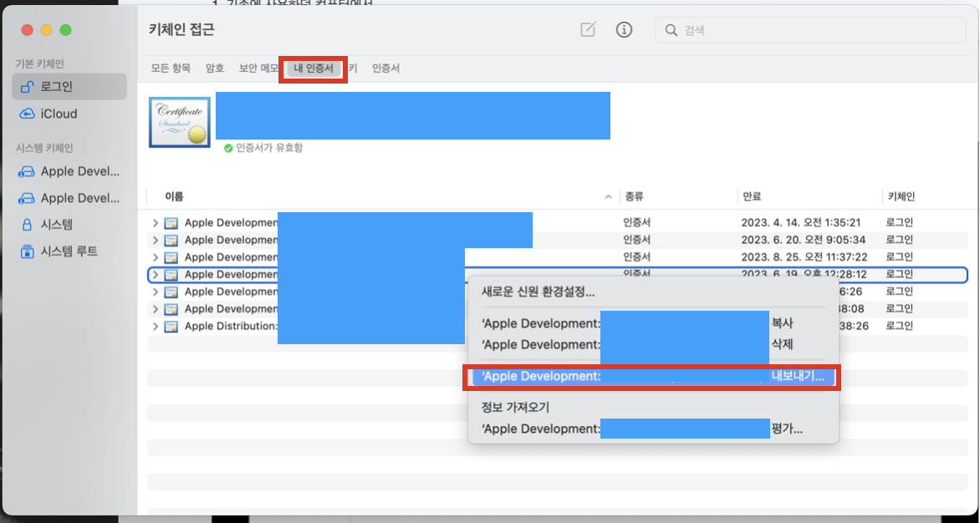This screenshot has height=523, width=980.
Task: Sort by the 키체인 column header
Action: click(x=901, y=196)
